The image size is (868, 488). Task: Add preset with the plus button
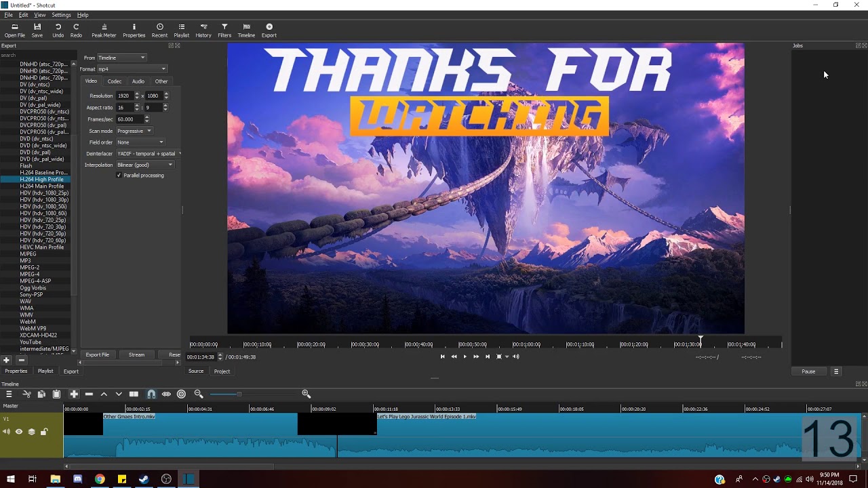6,360
